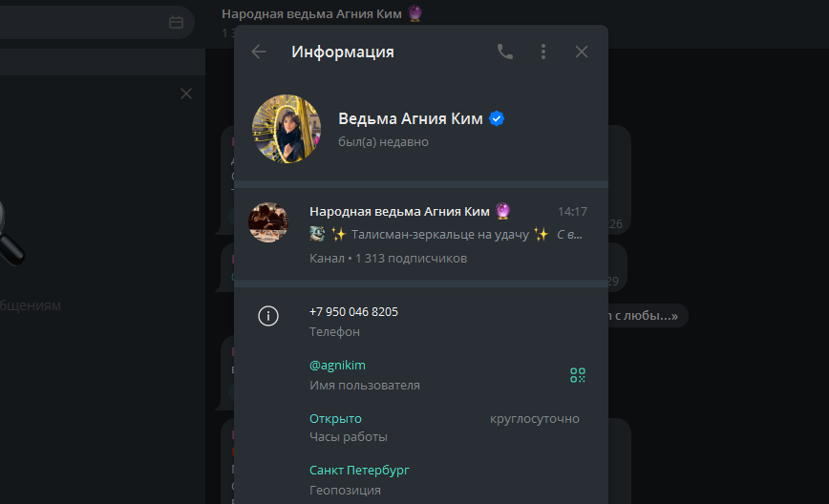This screenshot has height=504, width=829.
Task: Copy the phone number +7 950 046 8205
Action: point(353,312)
